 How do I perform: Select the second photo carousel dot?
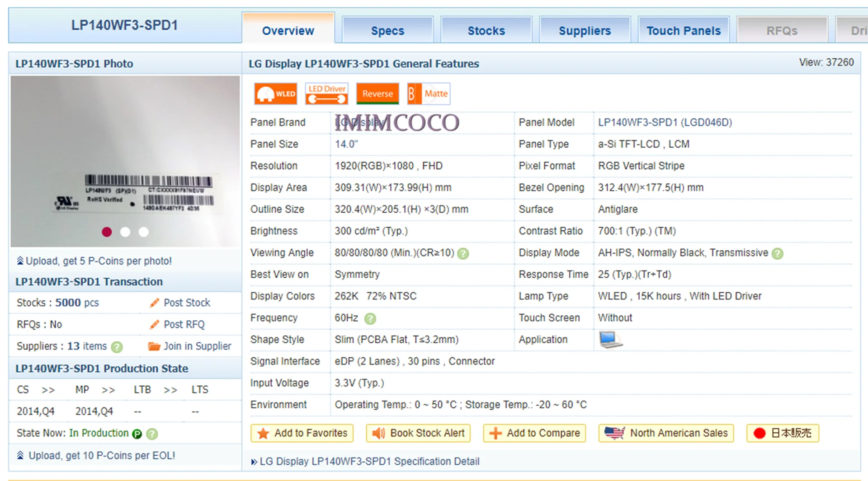(125, 232)
